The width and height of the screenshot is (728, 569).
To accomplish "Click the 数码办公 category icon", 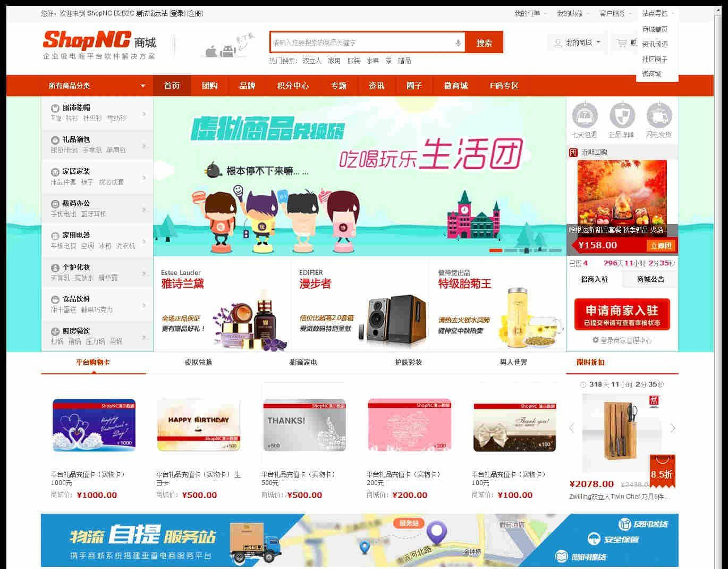I will click(56, 204).
